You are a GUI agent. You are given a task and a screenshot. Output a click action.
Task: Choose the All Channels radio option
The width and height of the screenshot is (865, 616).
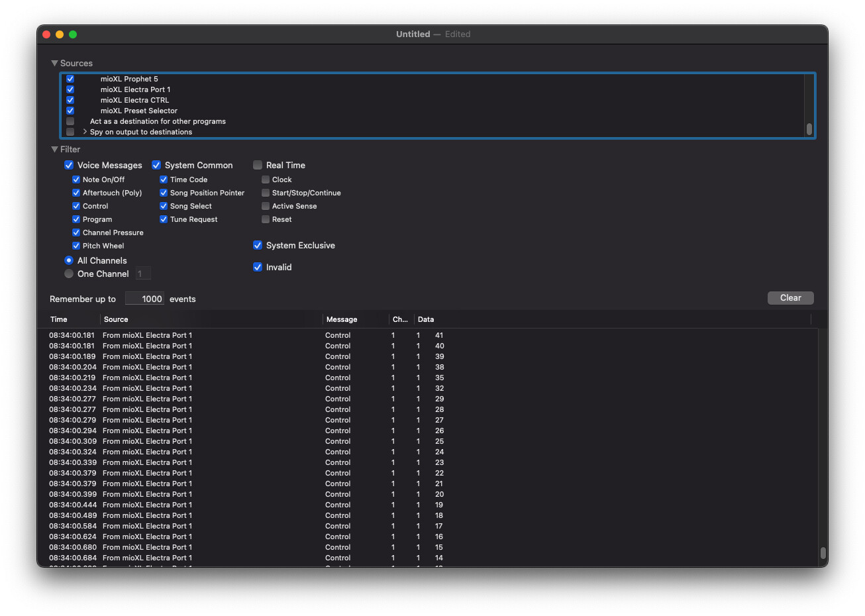coord(69,260)
